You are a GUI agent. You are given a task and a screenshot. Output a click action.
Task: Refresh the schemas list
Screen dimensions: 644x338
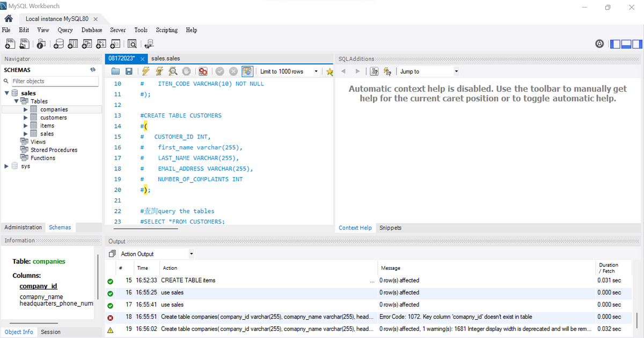[93, 70]
